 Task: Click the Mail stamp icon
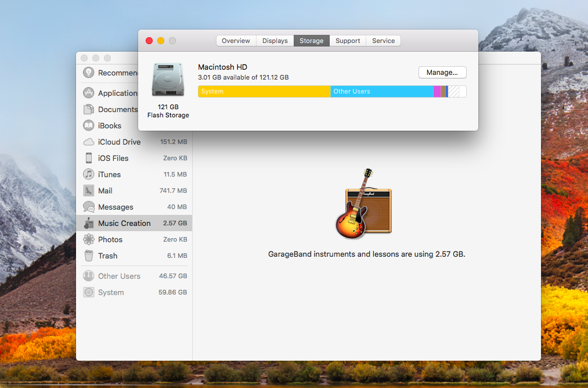click(88, 191)
